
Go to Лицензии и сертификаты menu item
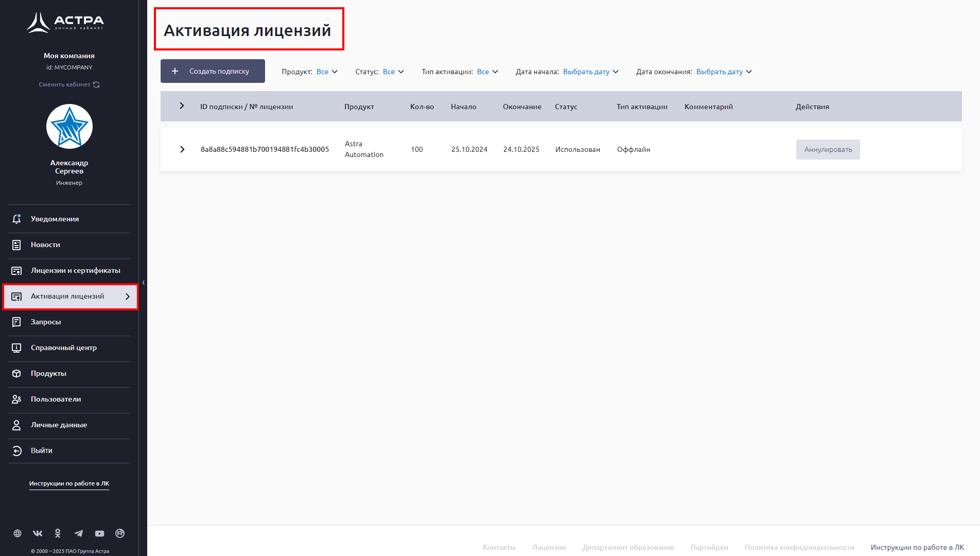point(75,270)
